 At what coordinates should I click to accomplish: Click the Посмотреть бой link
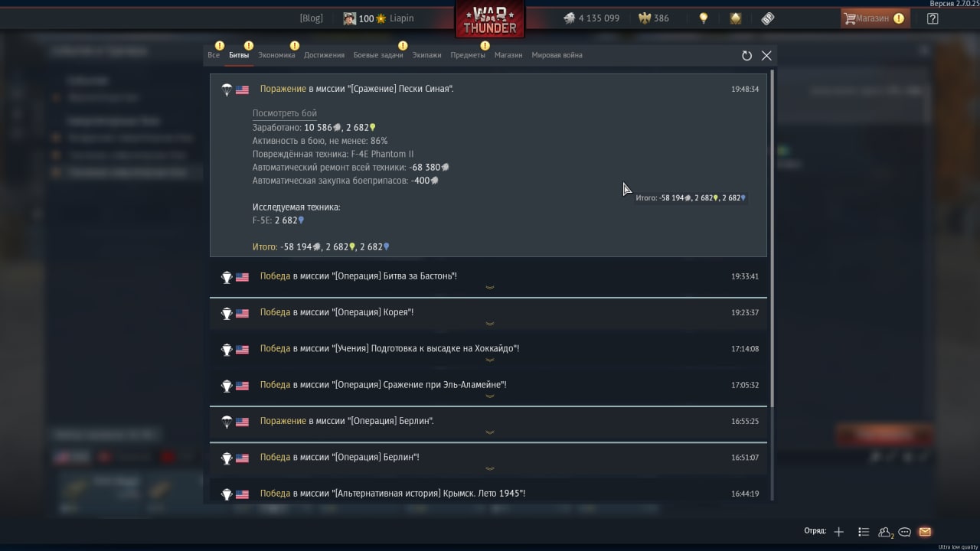coord(285,113)
